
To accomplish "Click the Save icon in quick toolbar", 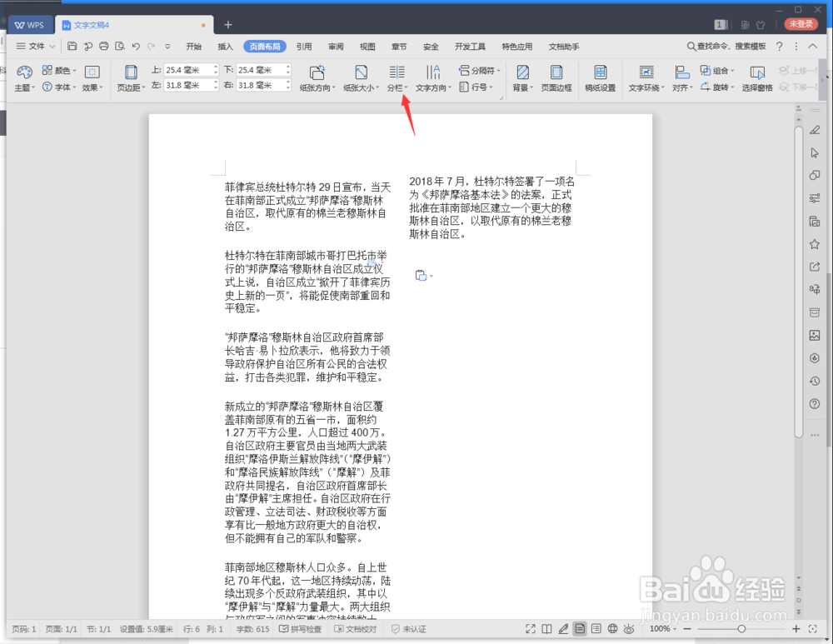I will [72, 46].
